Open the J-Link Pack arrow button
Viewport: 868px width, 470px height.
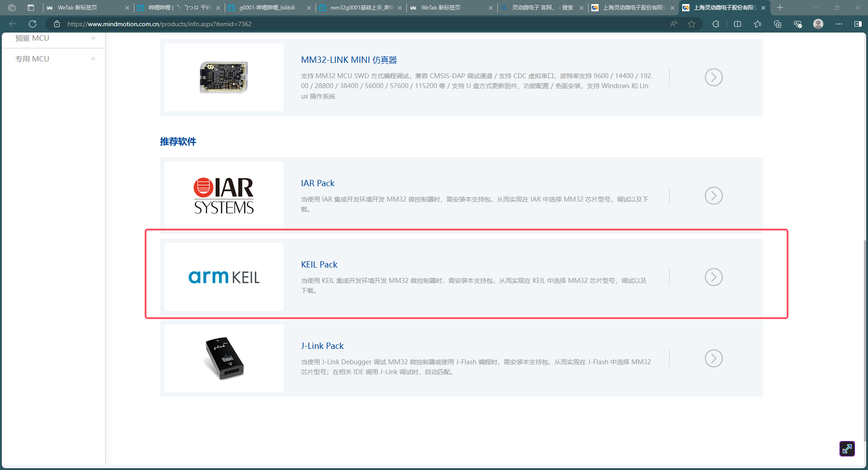713,358
